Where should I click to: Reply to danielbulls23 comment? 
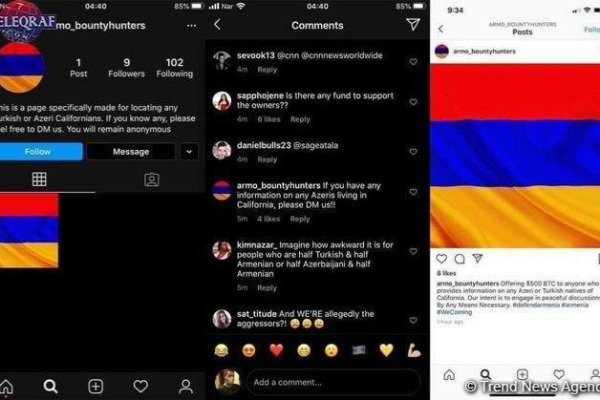[267, 160]
